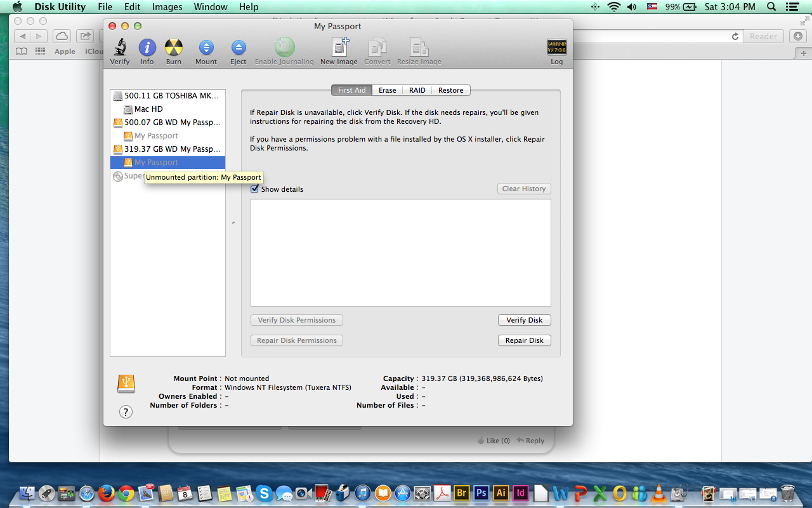Click the Verify Disk Permissions button
The image size is (812, 508).
point(297,320)
